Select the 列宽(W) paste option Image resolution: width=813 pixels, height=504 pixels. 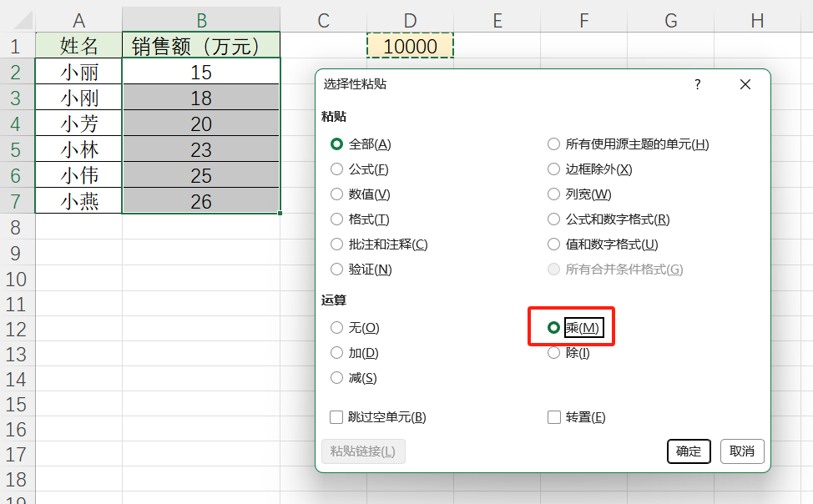(x=553, y=194)
